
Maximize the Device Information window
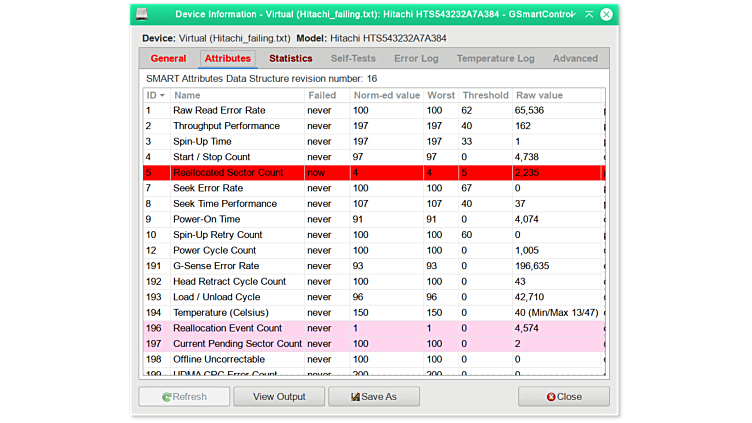(x=589, y=14)
